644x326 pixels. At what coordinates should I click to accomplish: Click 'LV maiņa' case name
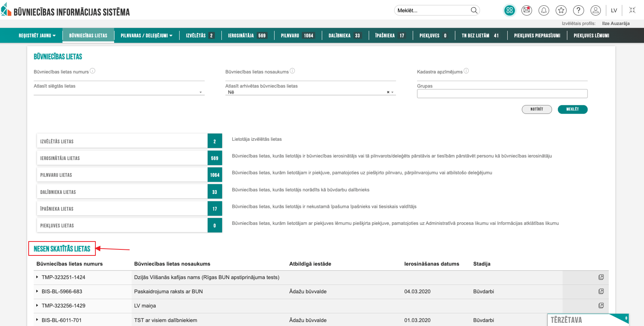click(145, 306)
